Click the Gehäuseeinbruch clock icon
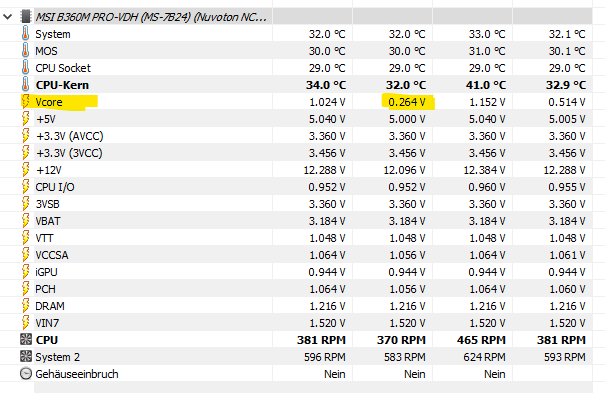The height and width of the screenshot is (393, 605). click(26, 373)
